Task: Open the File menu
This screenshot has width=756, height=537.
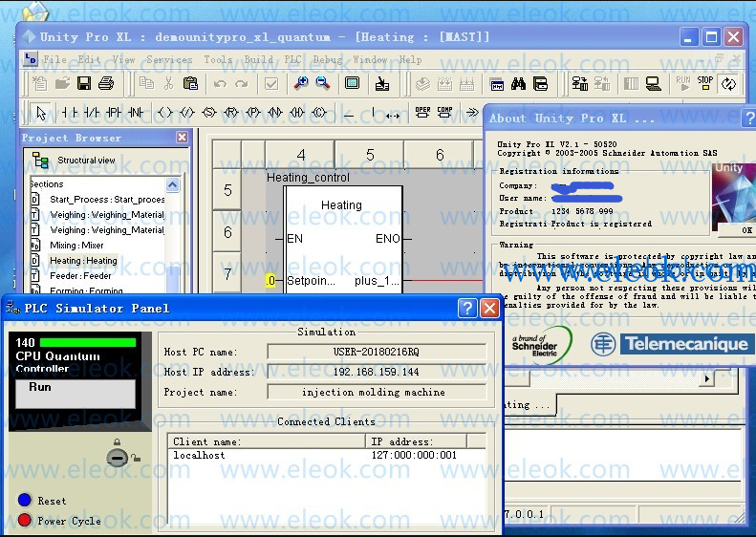Action: [55, 60]
